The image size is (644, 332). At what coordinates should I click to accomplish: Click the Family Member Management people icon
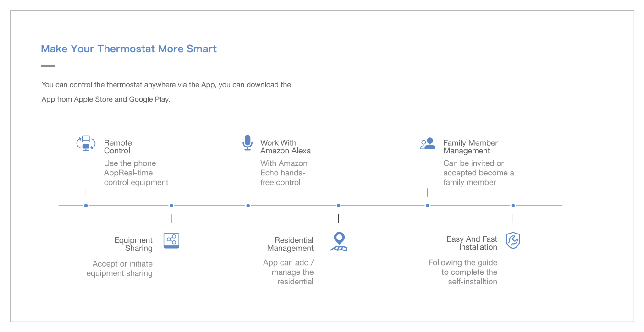point(428,144)
